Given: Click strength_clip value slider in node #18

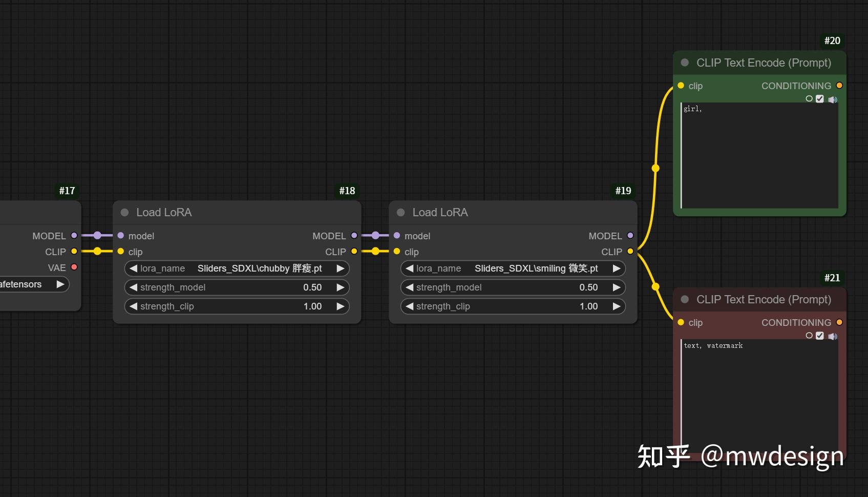Looking at the screenshot, I should (x=237, y=306).
